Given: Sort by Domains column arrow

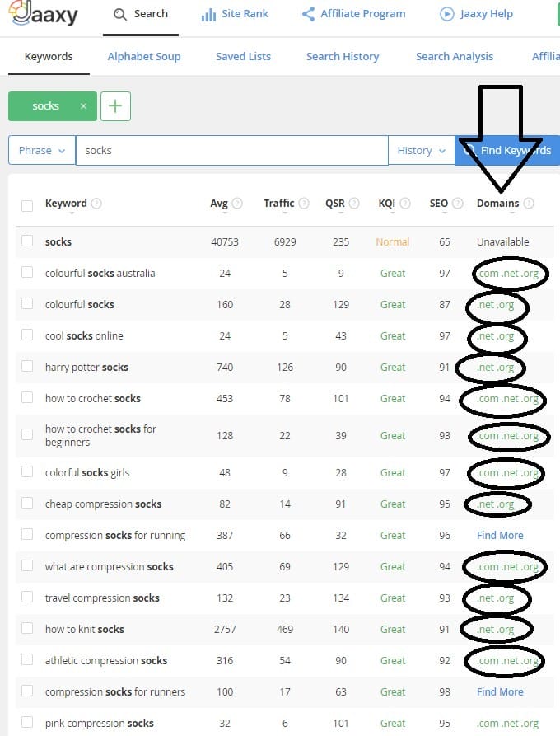Looking at the screenshot, I should [512, 213].
